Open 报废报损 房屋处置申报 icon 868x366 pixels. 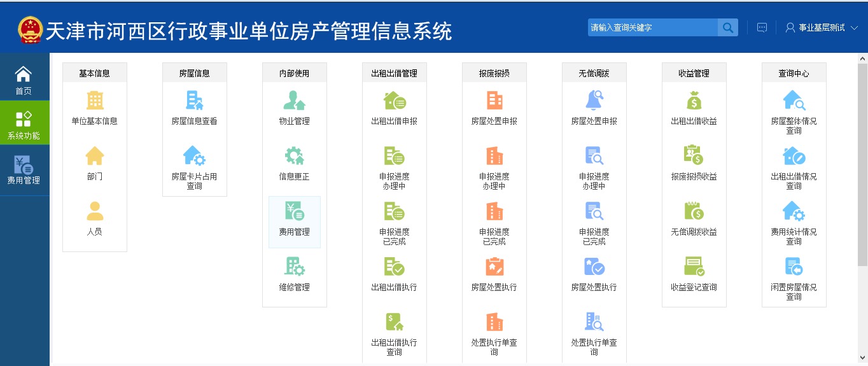494,101
